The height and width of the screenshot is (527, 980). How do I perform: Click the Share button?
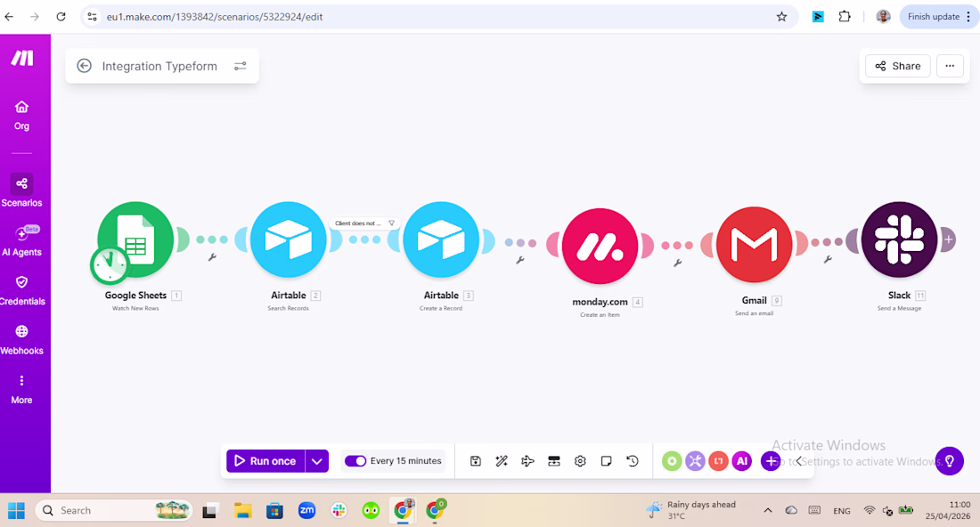click(x=897, y=66)
